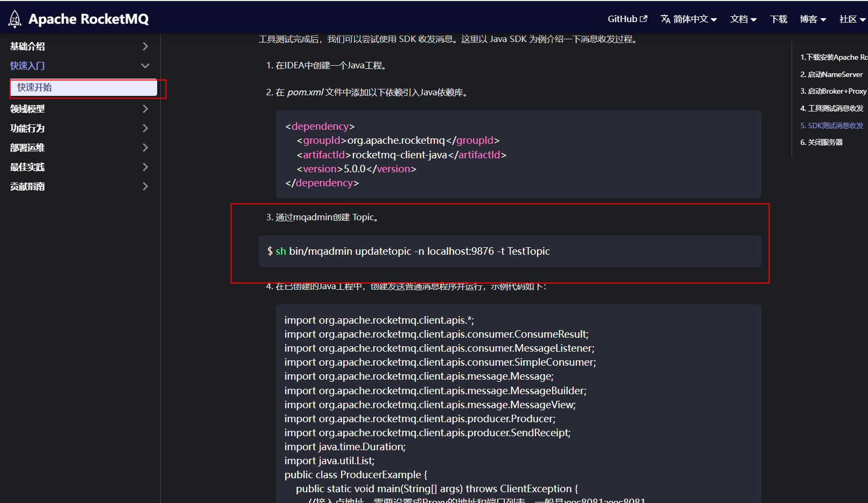Jump to 4. 工具测试消息收发 section
The height and width of the screenshot is (503, 868).
[x=831, y=108]
